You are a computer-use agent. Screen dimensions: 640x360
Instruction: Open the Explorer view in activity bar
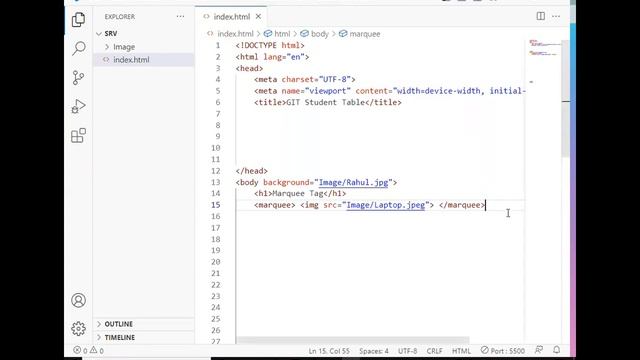click(x=78, y=19)
